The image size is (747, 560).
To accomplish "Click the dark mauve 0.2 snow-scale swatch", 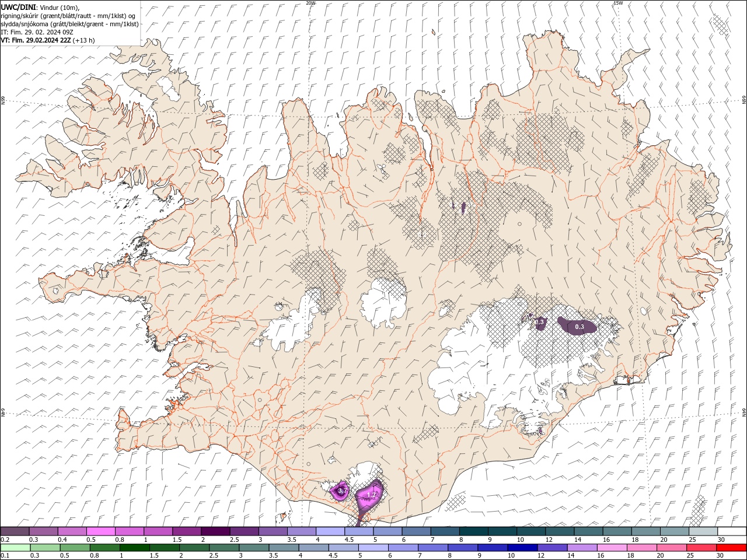I will click(x=15, y=531).
